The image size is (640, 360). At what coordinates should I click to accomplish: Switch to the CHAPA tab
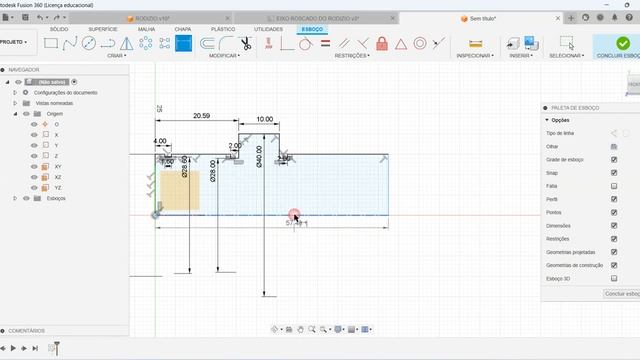coord(183,29)
